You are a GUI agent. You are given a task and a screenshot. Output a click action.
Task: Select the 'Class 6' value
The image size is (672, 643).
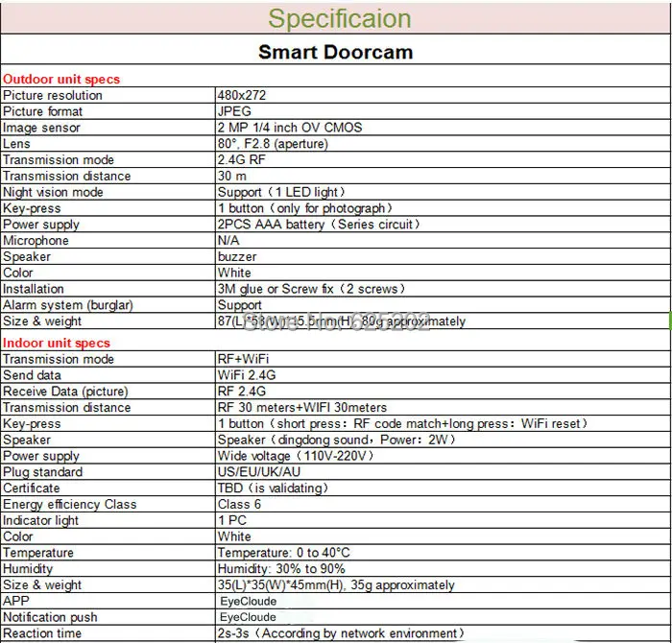[x=239, y=504]
